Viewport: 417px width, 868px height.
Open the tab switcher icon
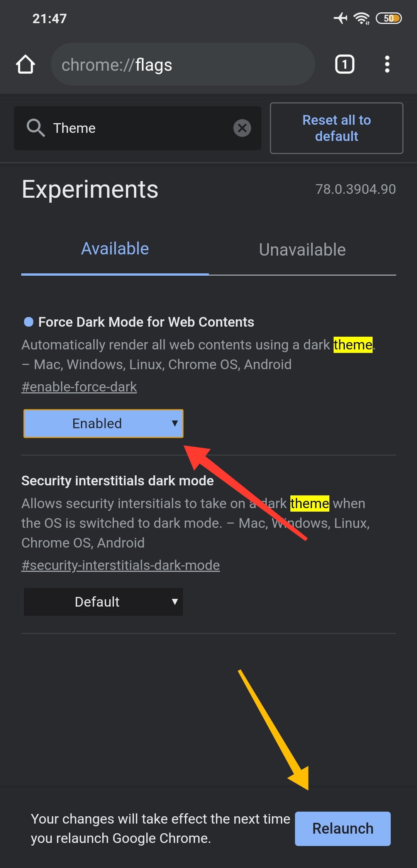pos(344,64)
